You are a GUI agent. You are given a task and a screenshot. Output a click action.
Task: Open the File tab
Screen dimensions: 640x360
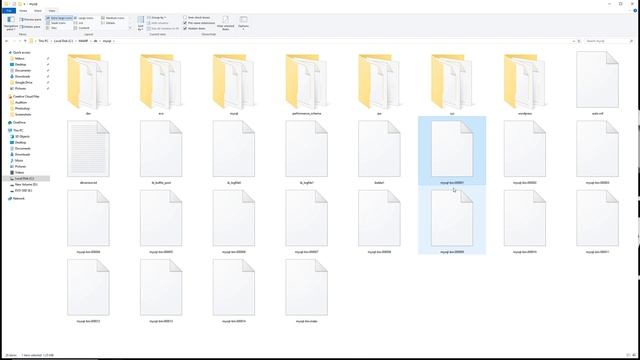click(9, 11)
